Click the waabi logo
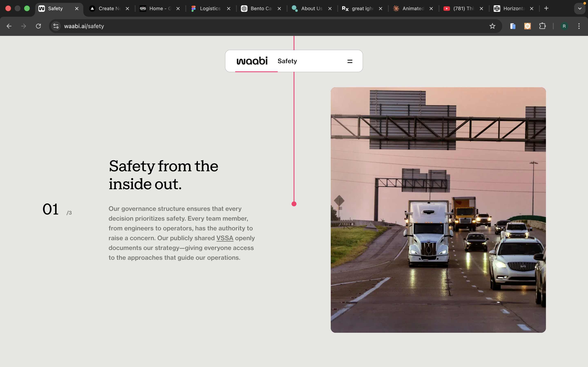Image resolution: width=588 pixels, height=367 pixels. [x=252, y=61]
